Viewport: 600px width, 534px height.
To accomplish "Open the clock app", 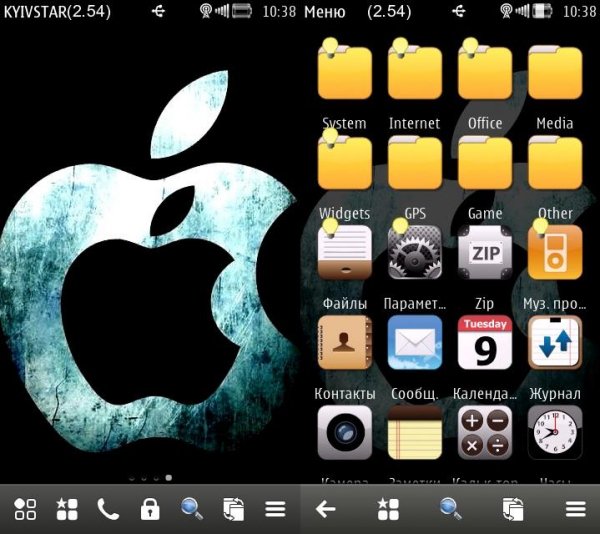I will point(555,433).
